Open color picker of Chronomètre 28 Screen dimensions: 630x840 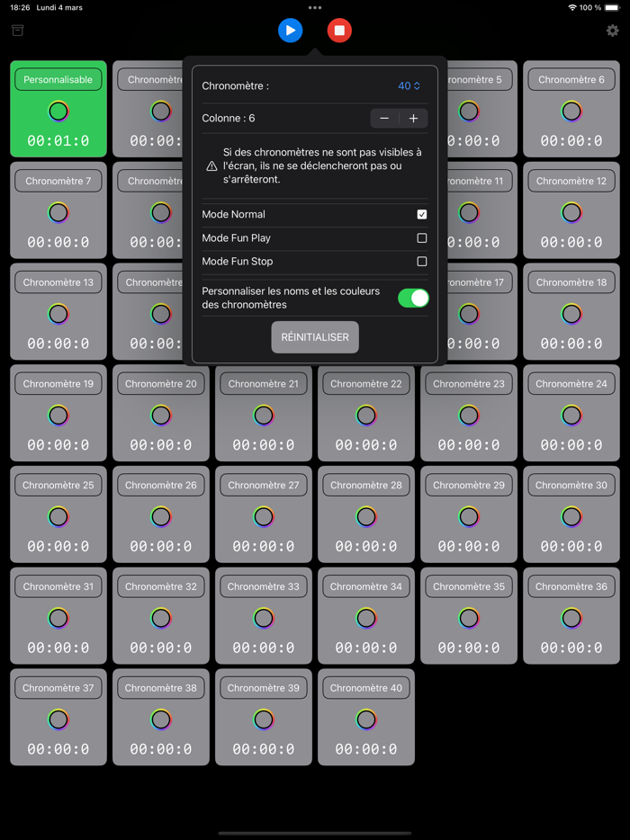tap(366, 516)
